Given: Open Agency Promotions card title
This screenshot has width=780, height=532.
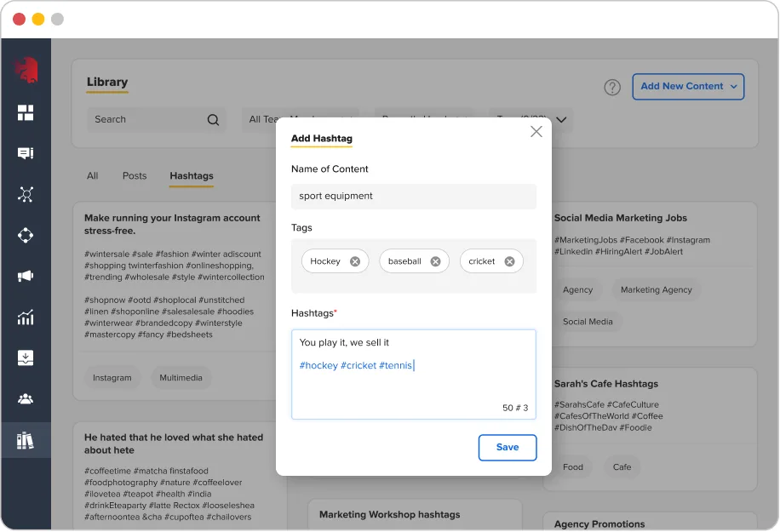Looking at the screenshot, I should (x=599, y=524).
